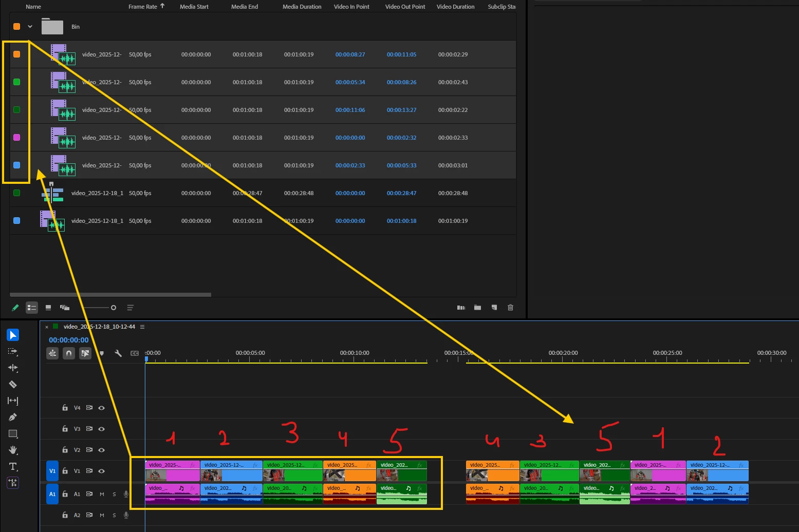Click the trash Clear icon in the Project panel
Screen dimensions: 799x532
(510, 308)
